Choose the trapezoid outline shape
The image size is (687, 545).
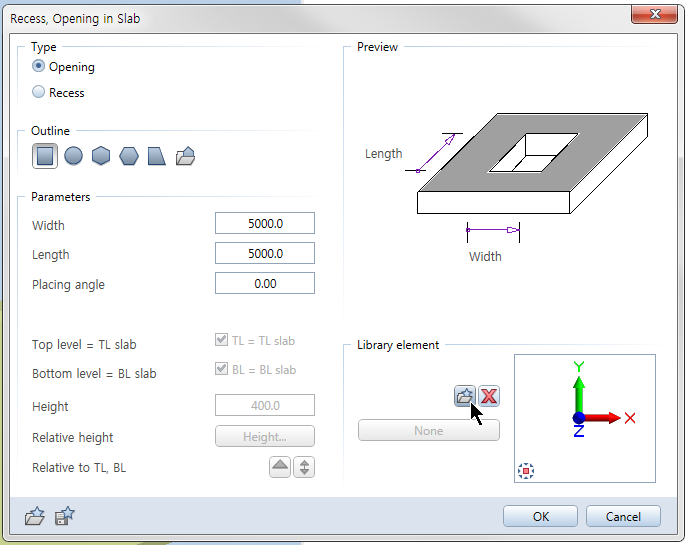pyautogui.click(x=157, y=155)
